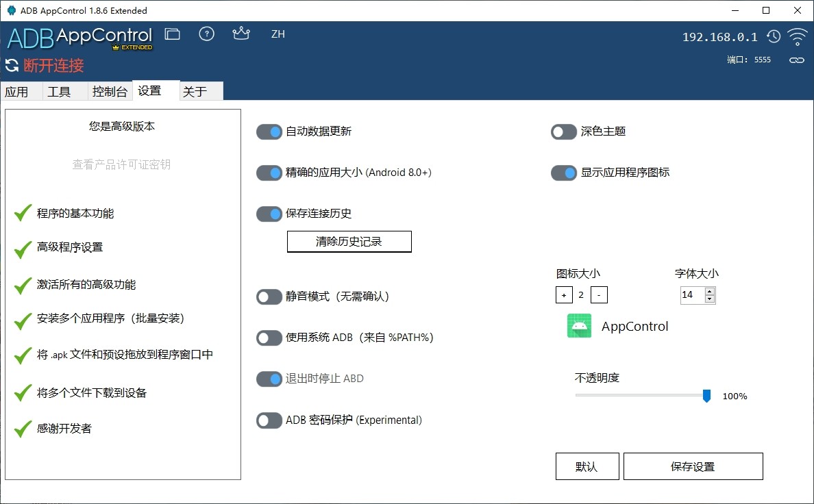Screen dimensions: 814x504
Task: Click the 清除历史记录 button
Action: [349, 241]
